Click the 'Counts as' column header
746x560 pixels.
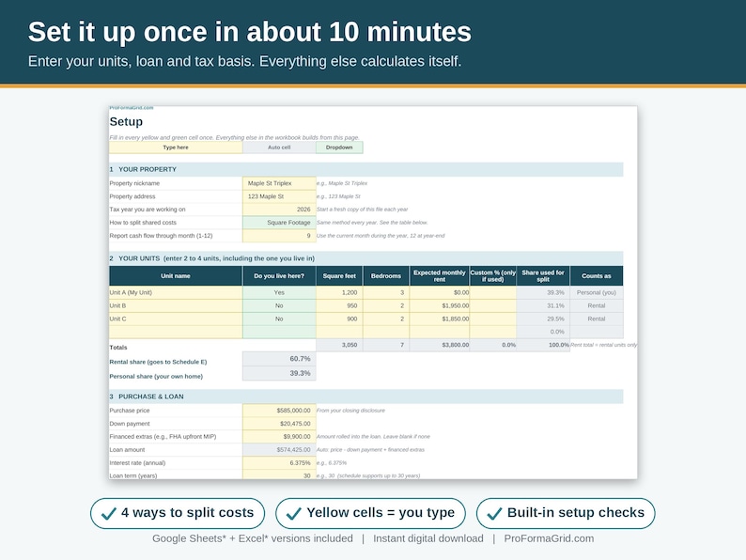597,276
